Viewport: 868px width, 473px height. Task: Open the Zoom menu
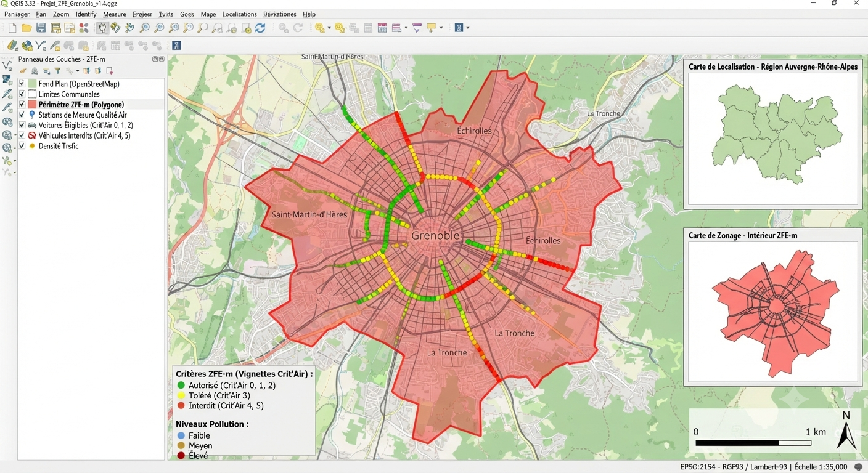pos(61,14)
